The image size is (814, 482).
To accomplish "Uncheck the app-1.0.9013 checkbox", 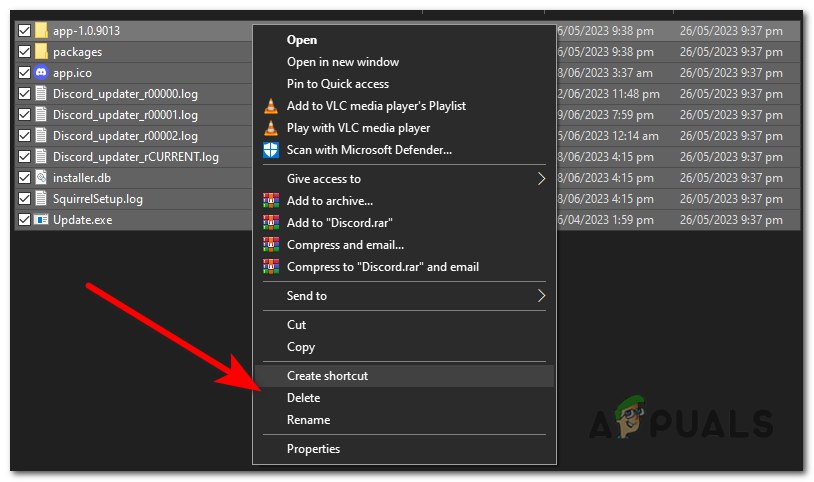I will [24, 31].
